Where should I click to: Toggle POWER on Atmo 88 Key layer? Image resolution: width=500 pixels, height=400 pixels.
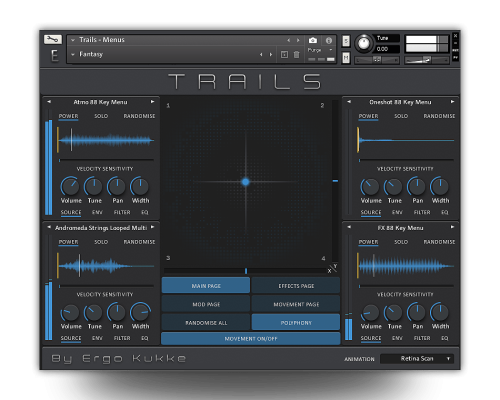click(x=68, y=116)
